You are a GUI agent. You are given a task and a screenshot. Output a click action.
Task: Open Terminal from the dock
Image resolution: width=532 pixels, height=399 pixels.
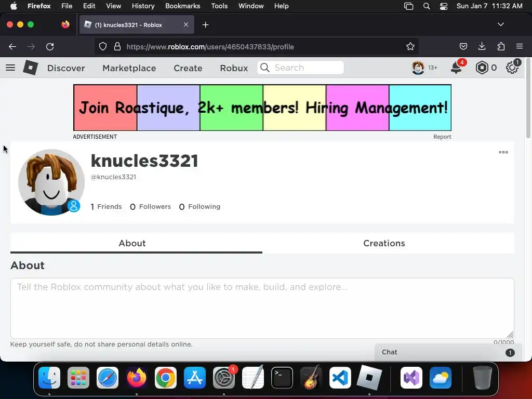click(282, 378)
